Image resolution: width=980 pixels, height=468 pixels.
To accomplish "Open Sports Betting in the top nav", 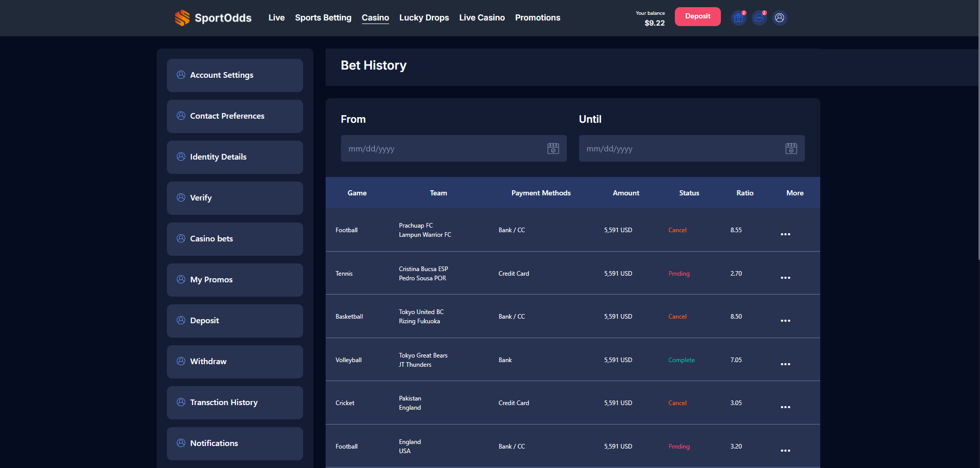I will point(323,17).
